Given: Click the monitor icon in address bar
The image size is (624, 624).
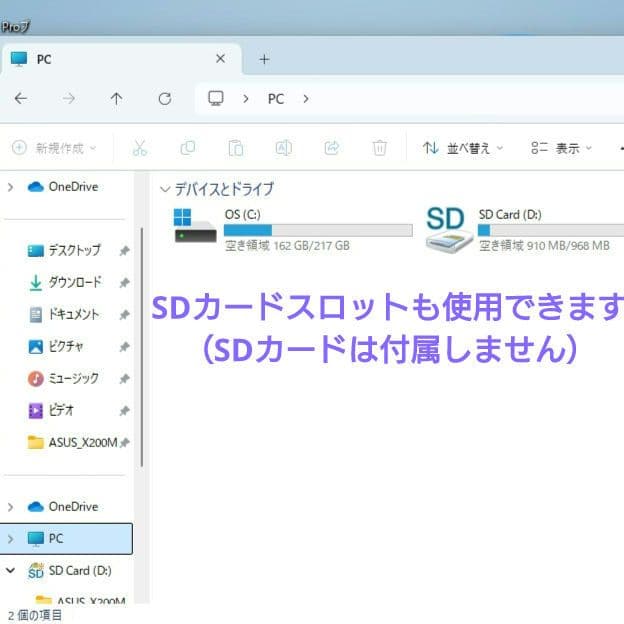Looking at the screenshot, I should (216, 98).
